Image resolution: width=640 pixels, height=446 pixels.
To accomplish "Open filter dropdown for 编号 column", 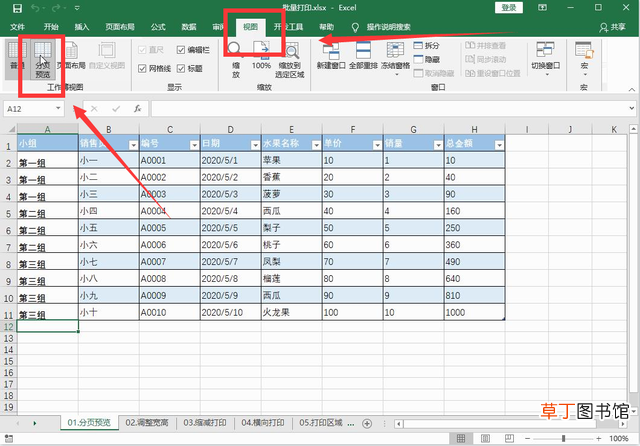I will coord(194,145).
